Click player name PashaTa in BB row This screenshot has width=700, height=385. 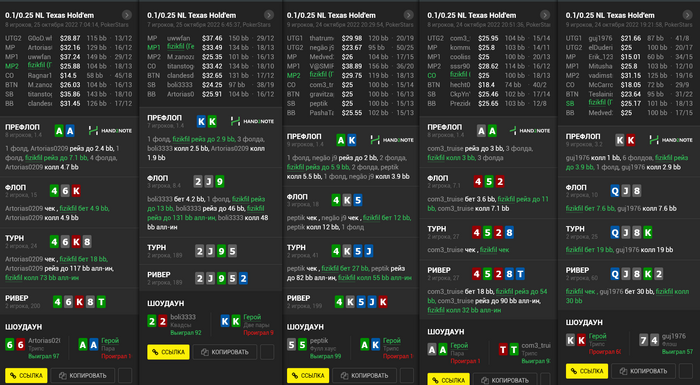(x=321, y=113)
